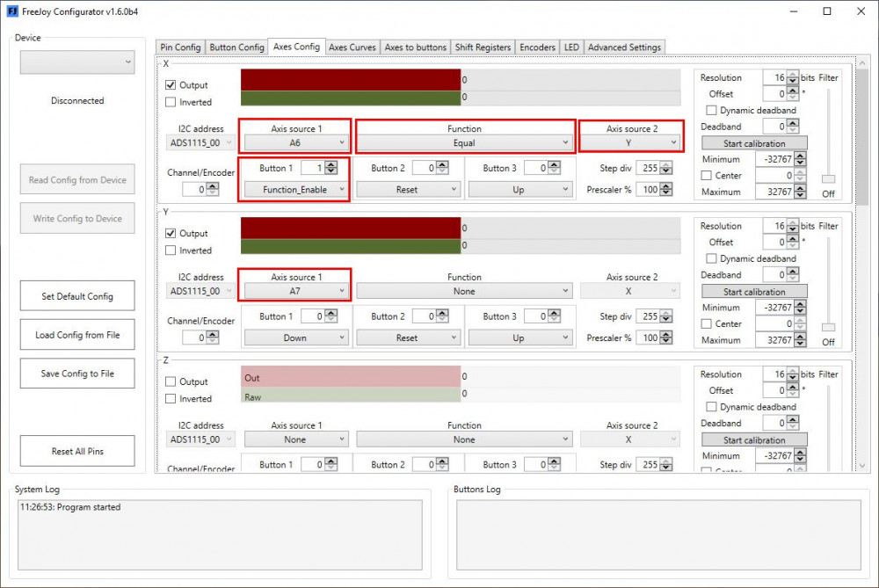Screen dimensions: 879x588
Task: Open the LED tab
Action: [x=571, y=47]
